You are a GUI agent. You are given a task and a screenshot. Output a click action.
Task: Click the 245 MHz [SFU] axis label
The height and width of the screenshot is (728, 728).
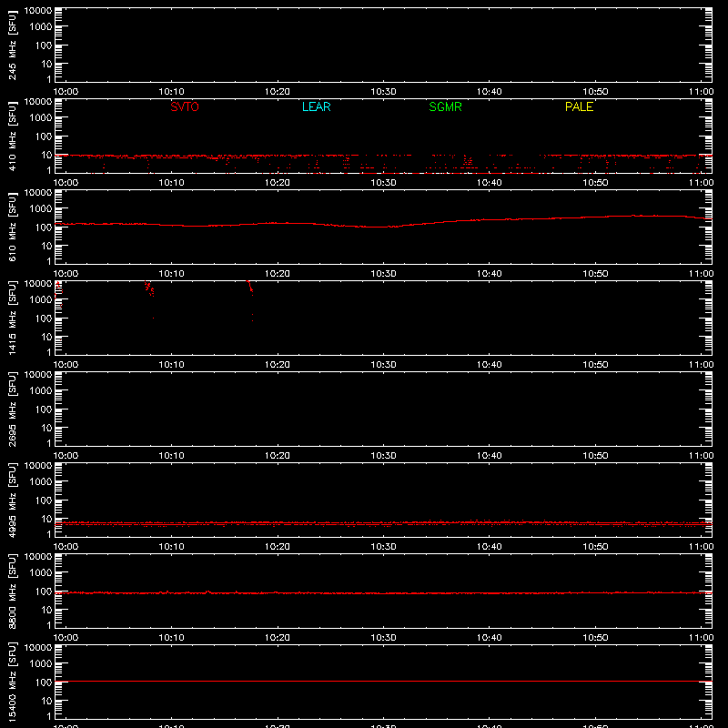tap(12, 45)
